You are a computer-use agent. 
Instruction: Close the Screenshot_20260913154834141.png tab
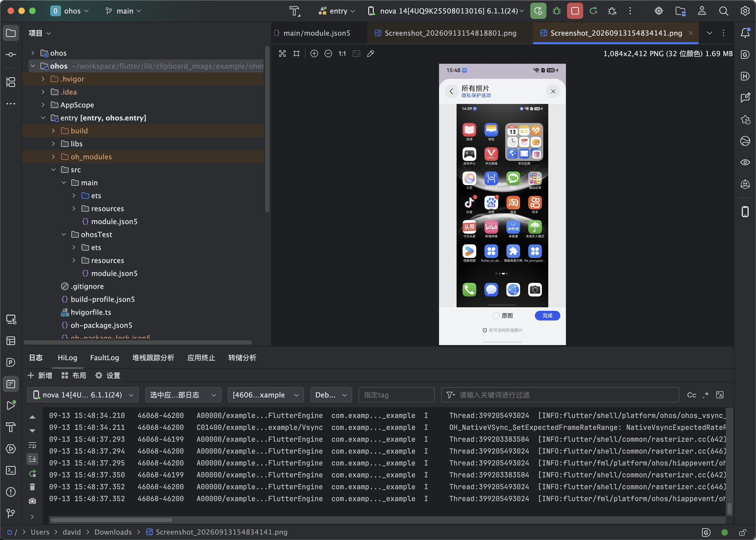(690, 33)
